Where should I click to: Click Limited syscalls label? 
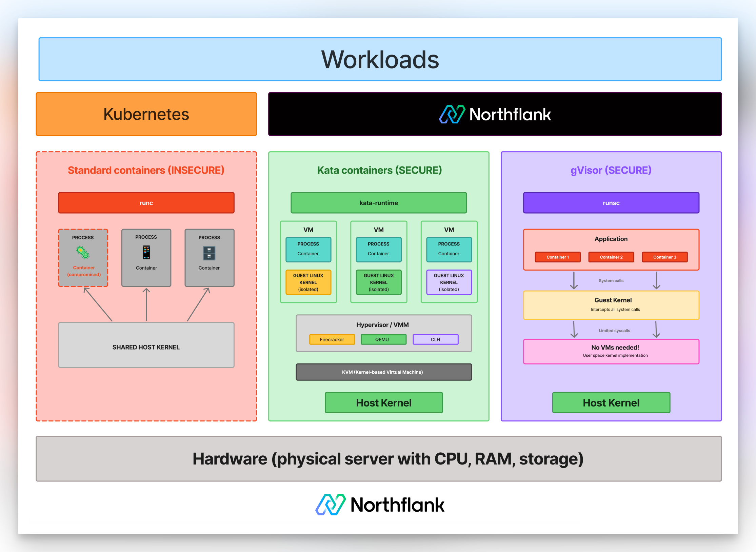pos(614,331)
